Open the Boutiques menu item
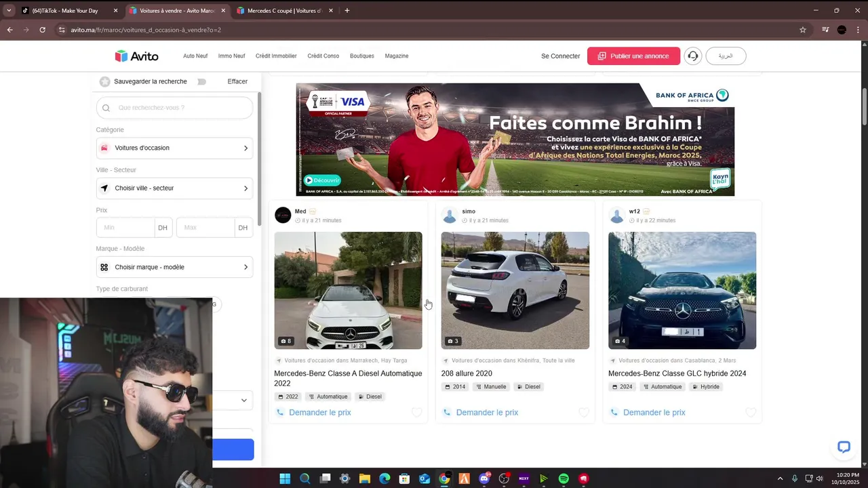 pos(362,56)
